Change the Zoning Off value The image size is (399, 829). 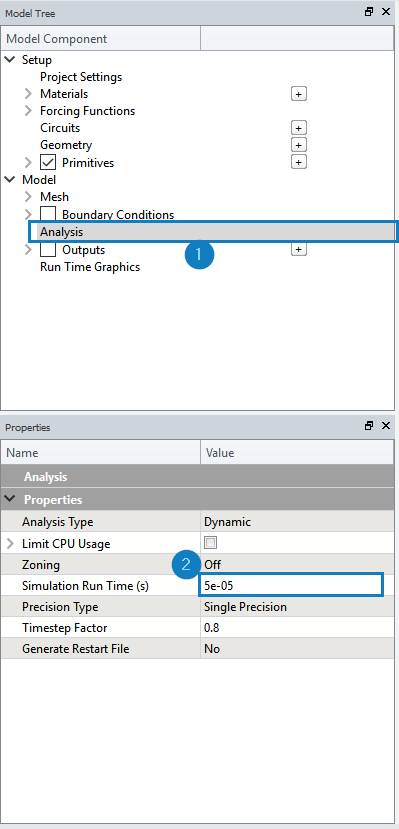(297, 565)
